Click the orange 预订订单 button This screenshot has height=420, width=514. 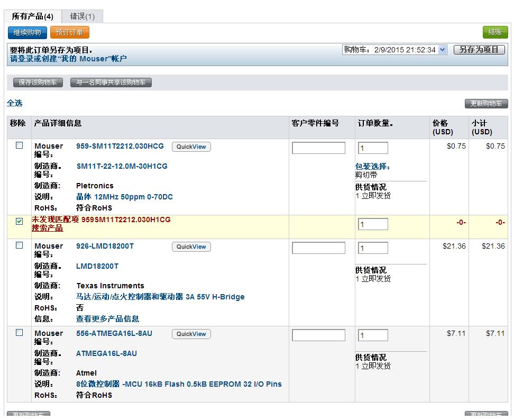tap(69, 32)
